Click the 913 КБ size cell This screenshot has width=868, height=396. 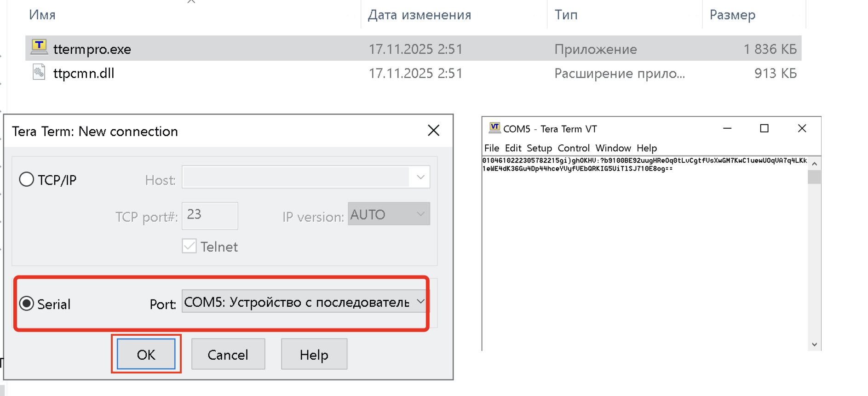pos(776,73)
